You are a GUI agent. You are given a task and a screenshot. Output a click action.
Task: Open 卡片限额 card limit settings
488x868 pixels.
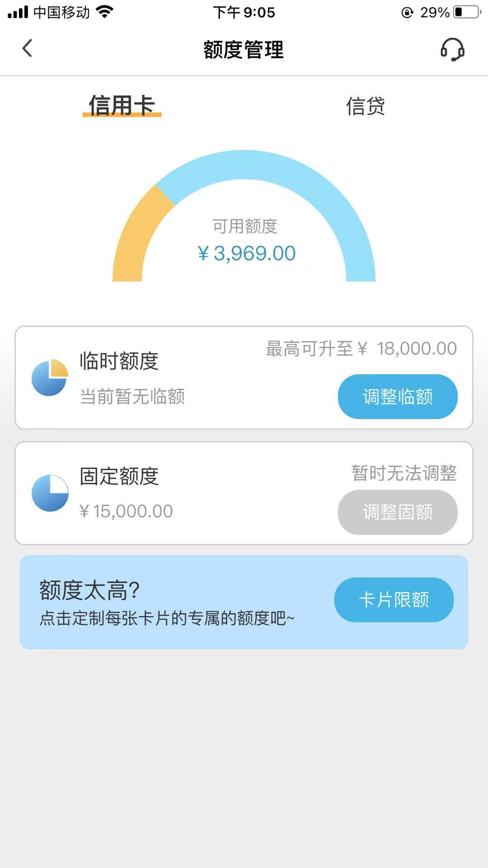tap(394, 599)
